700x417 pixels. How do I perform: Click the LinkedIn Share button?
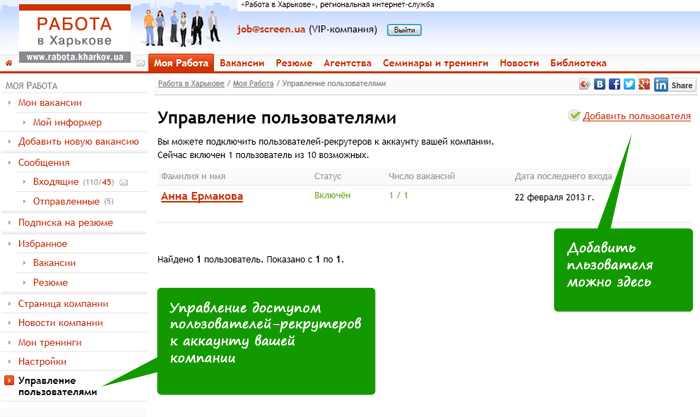point(675,84)
